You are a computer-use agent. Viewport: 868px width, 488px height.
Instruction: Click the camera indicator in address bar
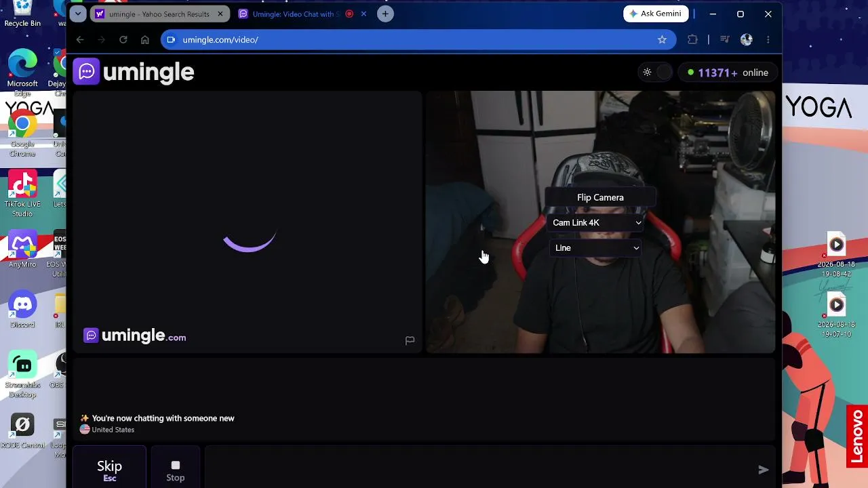(x=171, y=40)
